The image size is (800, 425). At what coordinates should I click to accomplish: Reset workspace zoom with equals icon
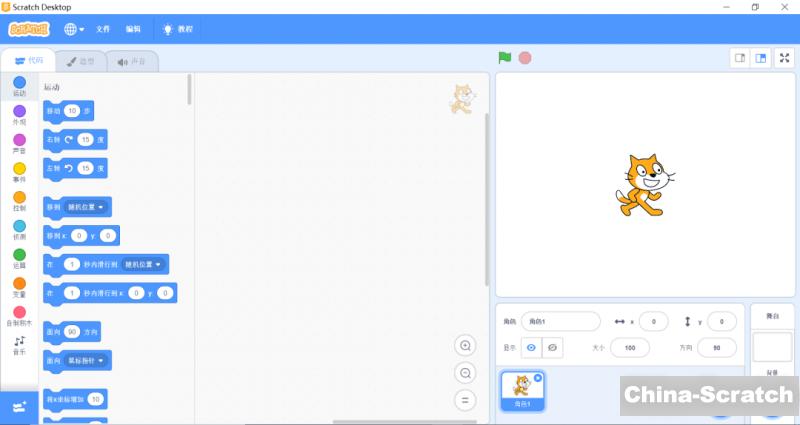tap(464, 400)
